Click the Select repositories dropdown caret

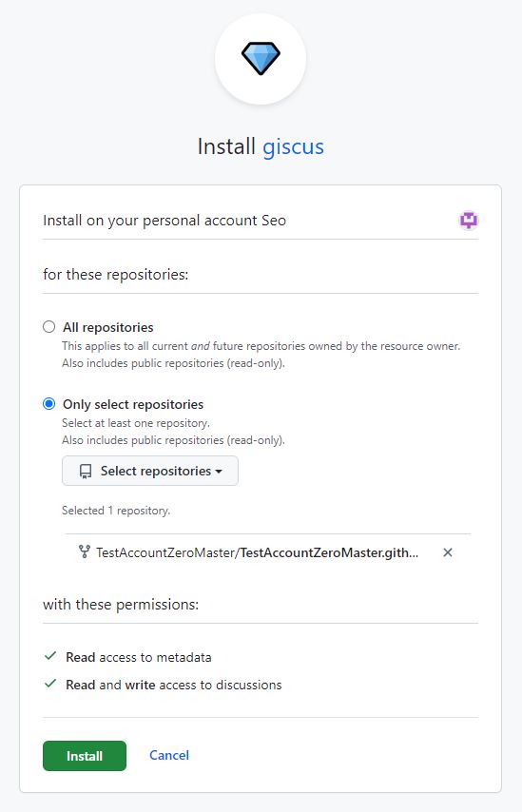tap(219, 472)
